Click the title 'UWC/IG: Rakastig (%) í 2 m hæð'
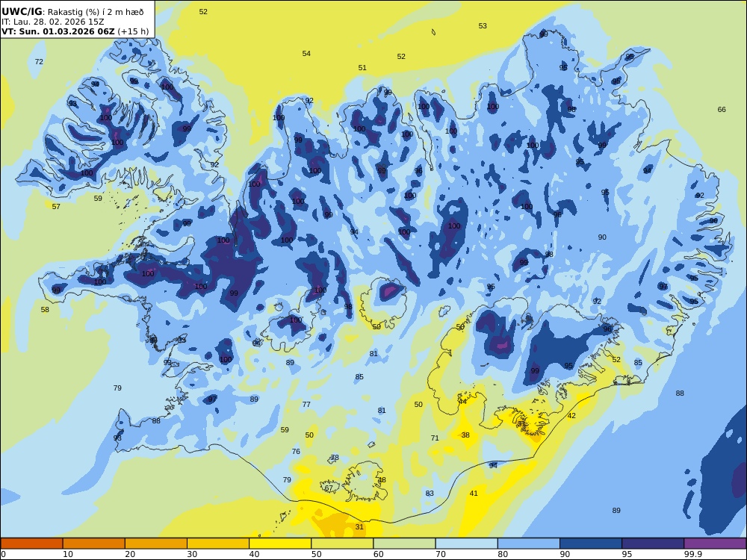747x560 pixels. tap(72, 12)
